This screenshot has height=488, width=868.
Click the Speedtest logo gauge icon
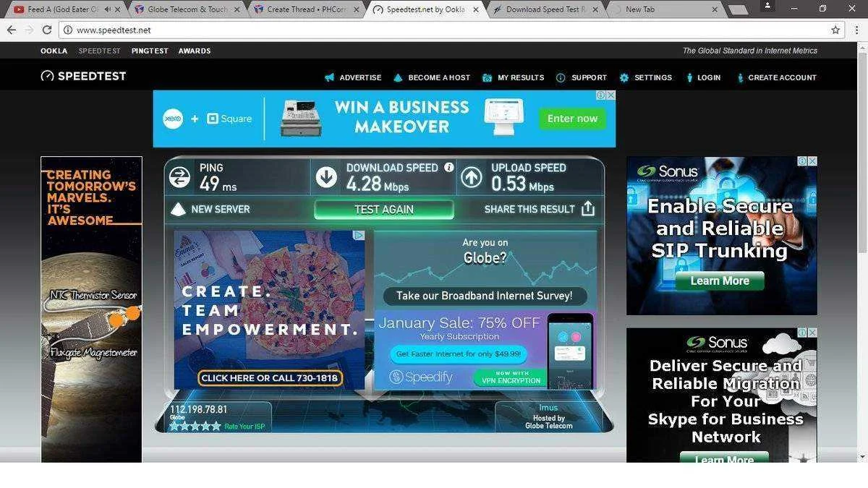(47, 76)
